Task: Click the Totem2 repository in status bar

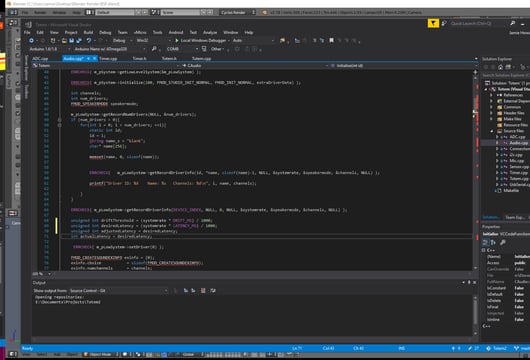Action: (x=497, y=349)
